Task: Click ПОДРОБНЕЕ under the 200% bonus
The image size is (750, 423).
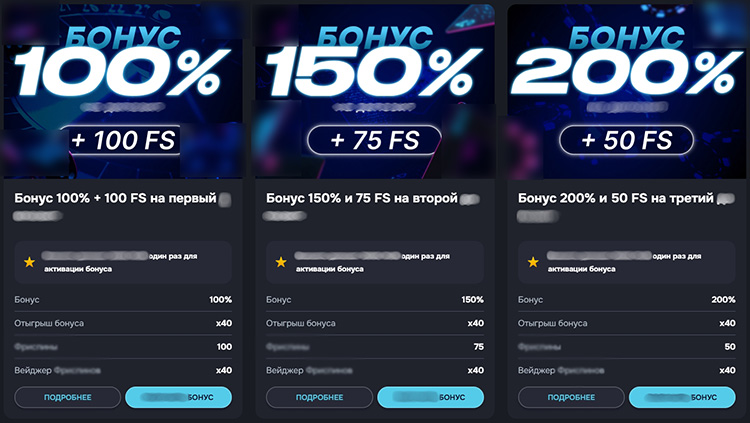Action: [571, 397]
